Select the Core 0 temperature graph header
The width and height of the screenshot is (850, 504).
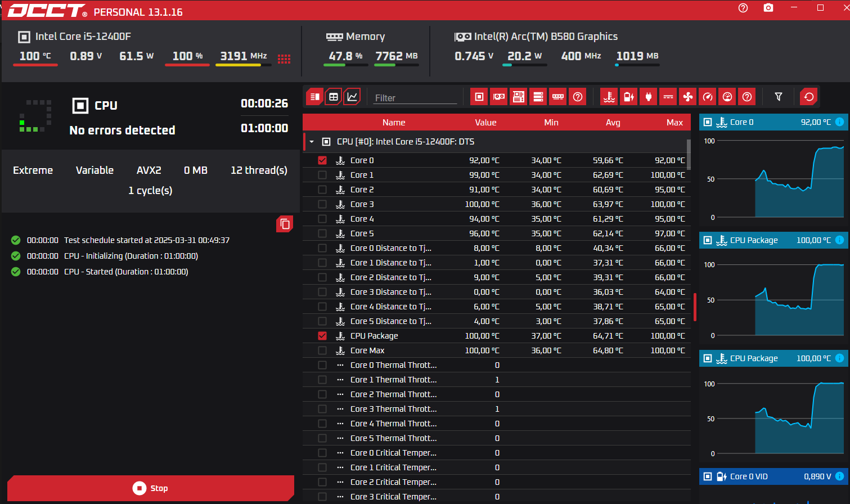pyautogui.click(x=773, y=122)
